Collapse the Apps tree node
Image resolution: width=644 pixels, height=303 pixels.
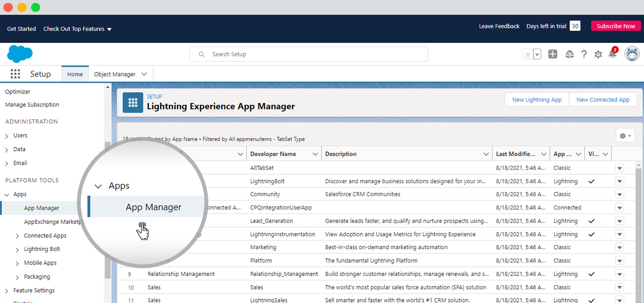click(x=7, y=195)
